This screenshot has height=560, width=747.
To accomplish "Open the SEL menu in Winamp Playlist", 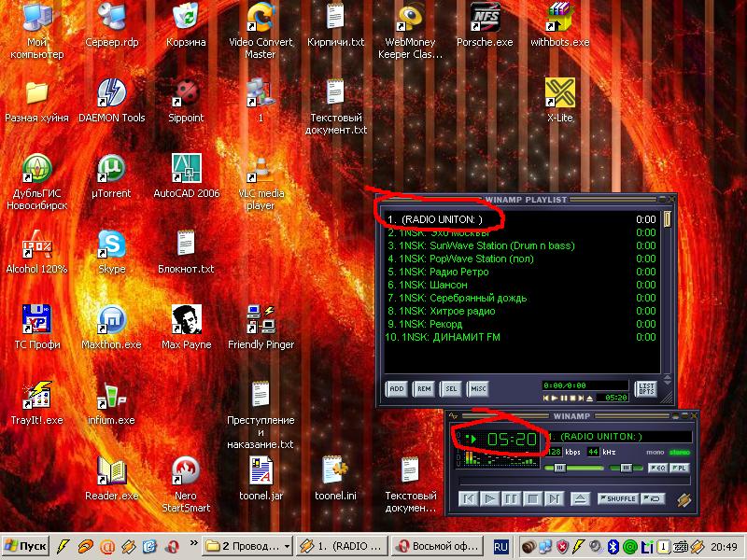I will [x=451, y=388].
